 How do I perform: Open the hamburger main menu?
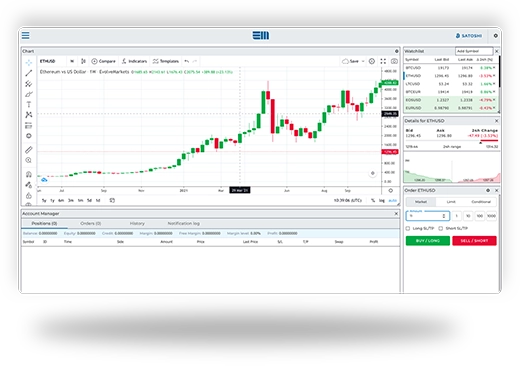26,35
